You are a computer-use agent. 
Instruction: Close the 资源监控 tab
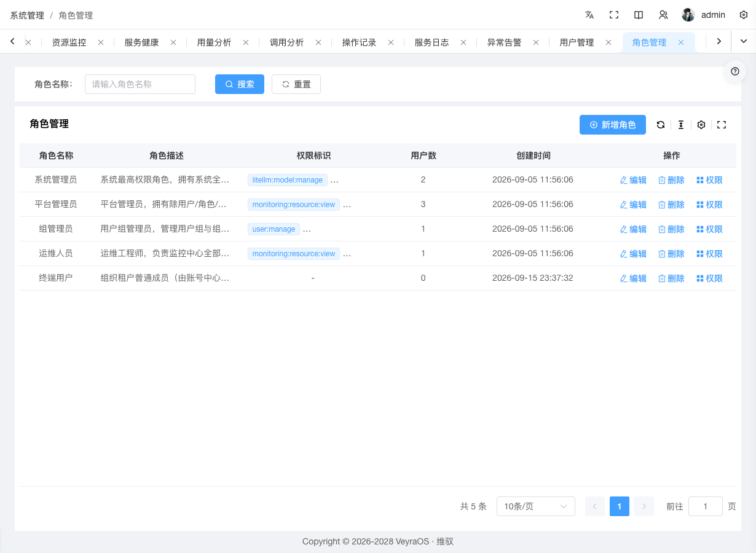pyautogui.click(x=101, y=42)
